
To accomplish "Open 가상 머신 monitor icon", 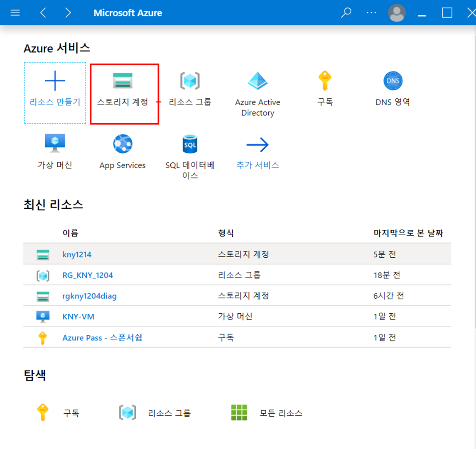I will [55, 143].
